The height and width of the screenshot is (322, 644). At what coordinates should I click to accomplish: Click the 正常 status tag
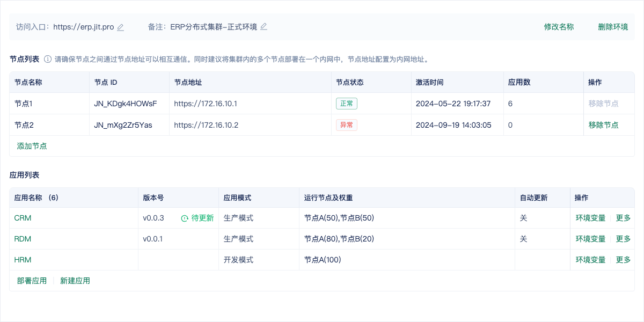tap(347, 104)
